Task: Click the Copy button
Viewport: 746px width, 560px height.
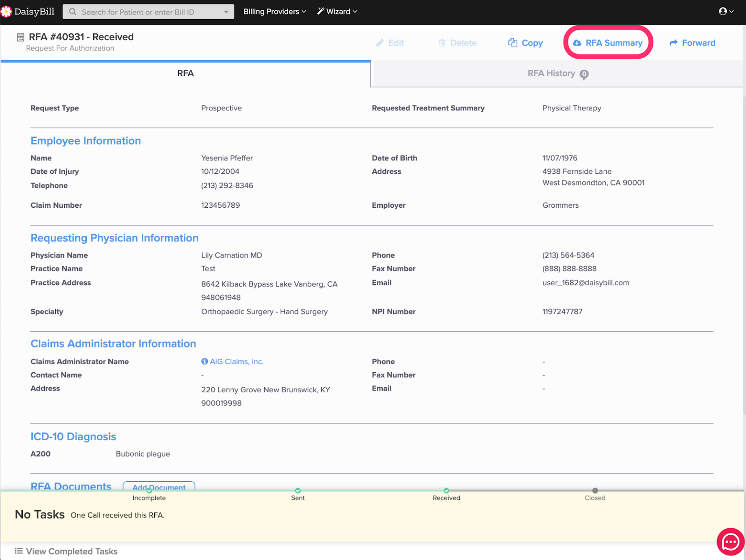Action: 525,43
